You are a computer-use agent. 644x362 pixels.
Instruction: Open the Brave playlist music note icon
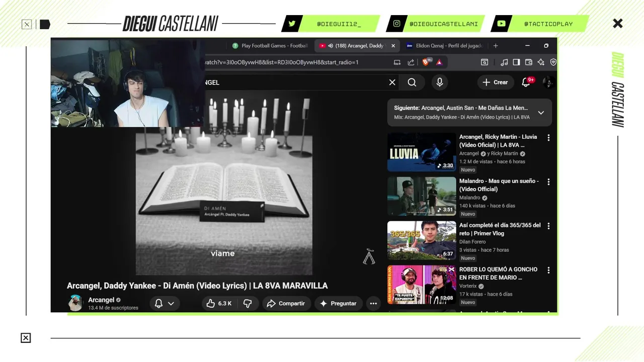(504, 62)
